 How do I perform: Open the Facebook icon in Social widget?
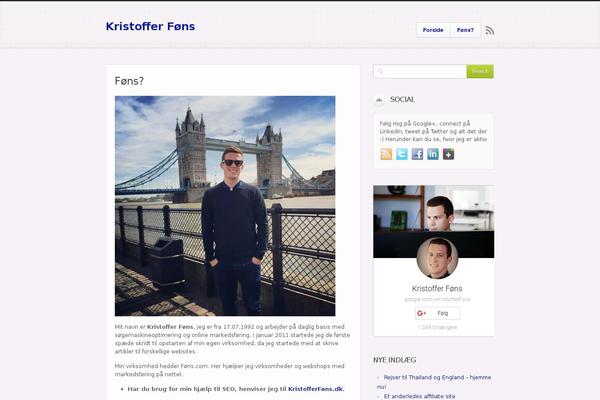417,154
